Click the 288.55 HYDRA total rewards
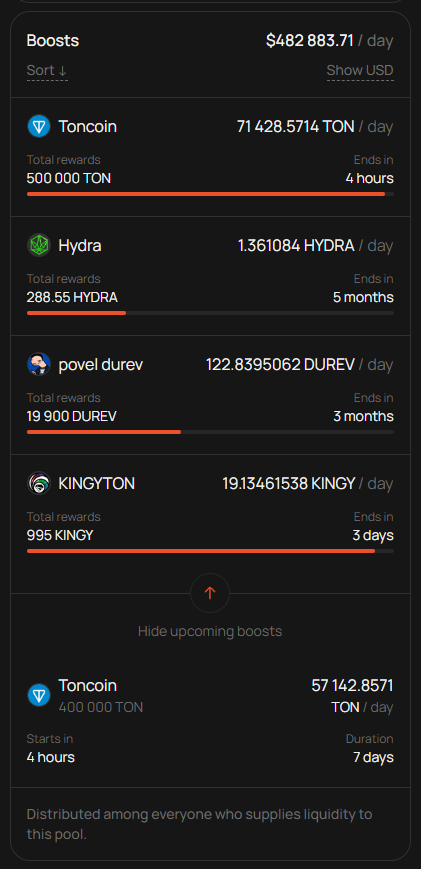Viewport: 421px width, 869px height. point(72,298)
